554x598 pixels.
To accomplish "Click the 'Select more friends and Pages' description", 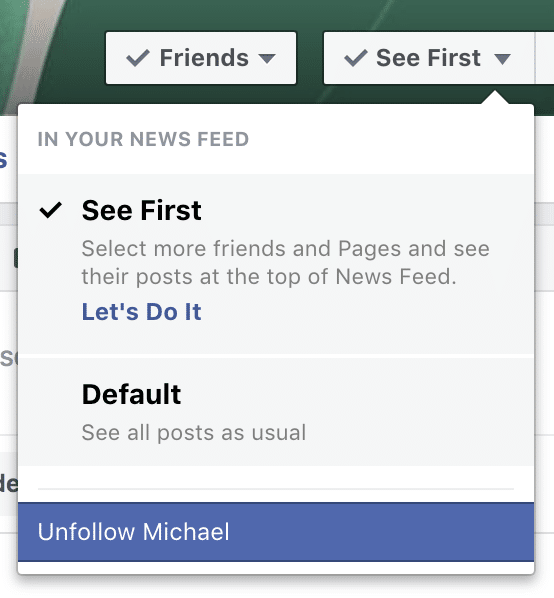I will coord(286,262).
